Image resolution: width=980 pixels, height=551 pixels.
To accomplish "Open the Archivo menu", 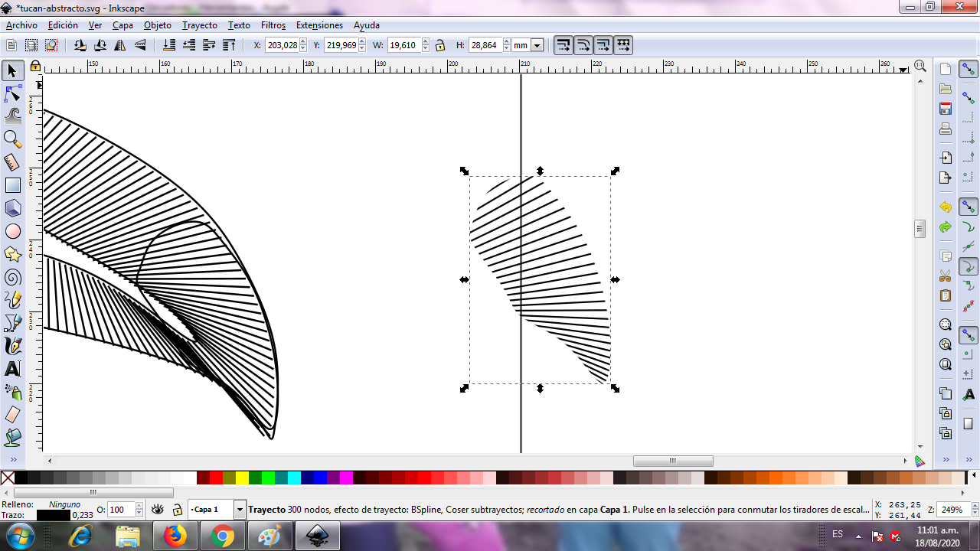I will tap(21, 25).
